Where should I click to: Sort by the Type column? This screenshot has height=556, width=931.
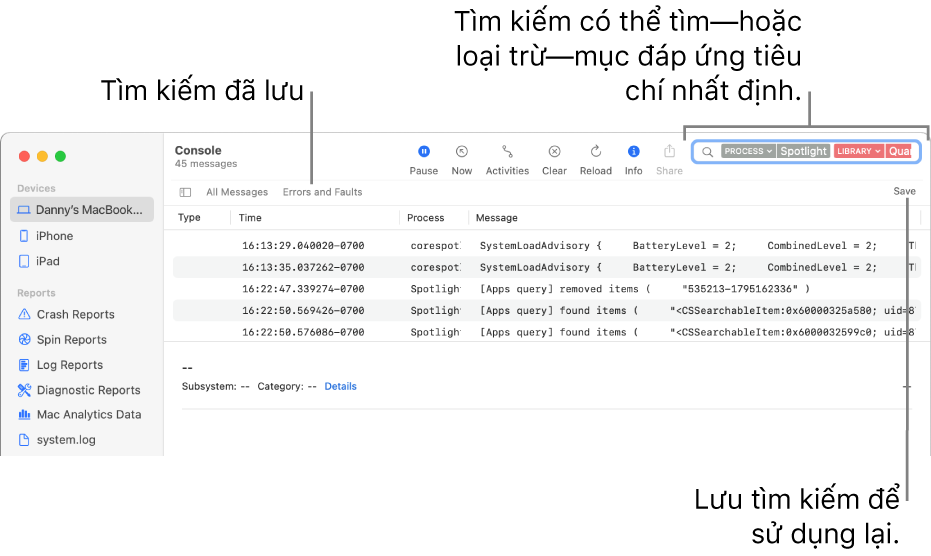pyautogui.click(x=189, y=217)
